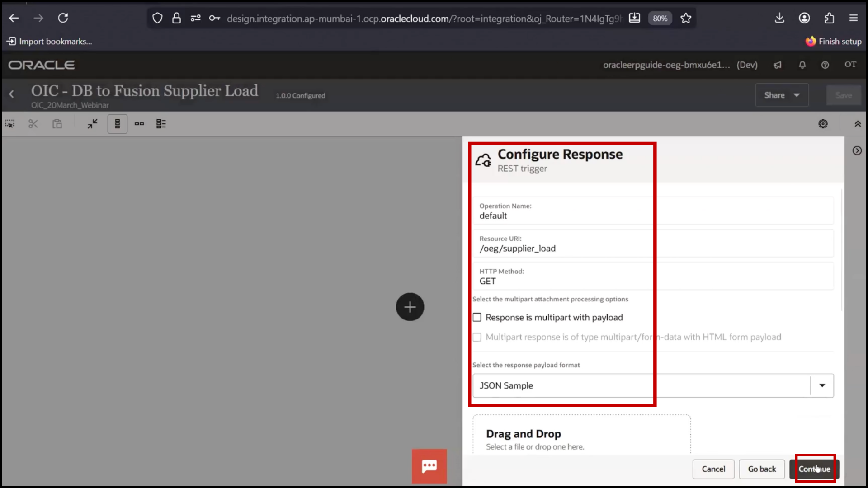The image size is (868, 488).
Task: Open the help question mark icon
Action: 825,65
